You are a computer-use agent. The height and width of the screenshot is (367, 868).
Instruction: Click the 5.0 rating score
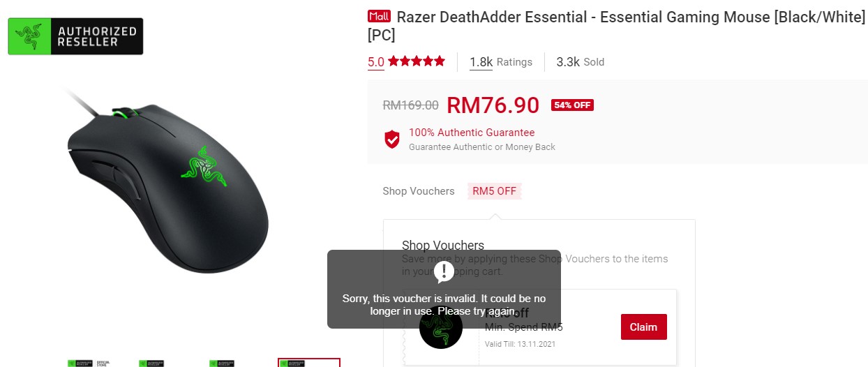point(376,62)
